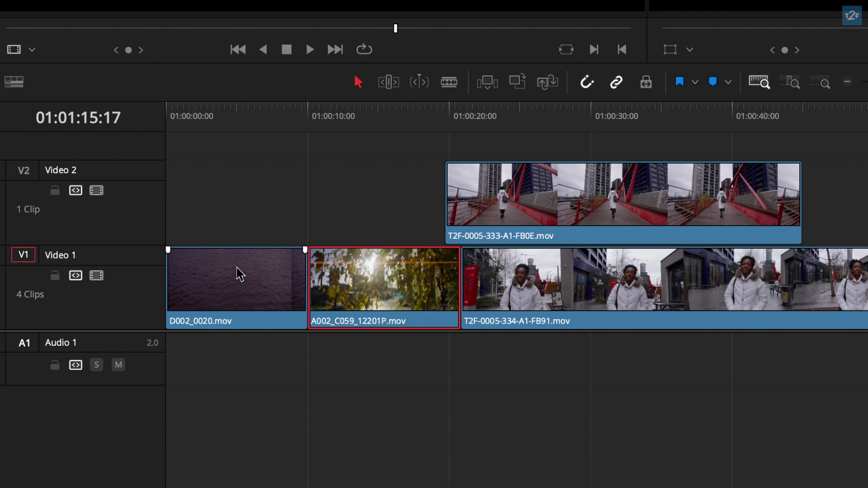The width and height of the screenshot is (868, 488).
Task: Open the viewer overlay dropdown arrow at left
Action: coord(32,50)
